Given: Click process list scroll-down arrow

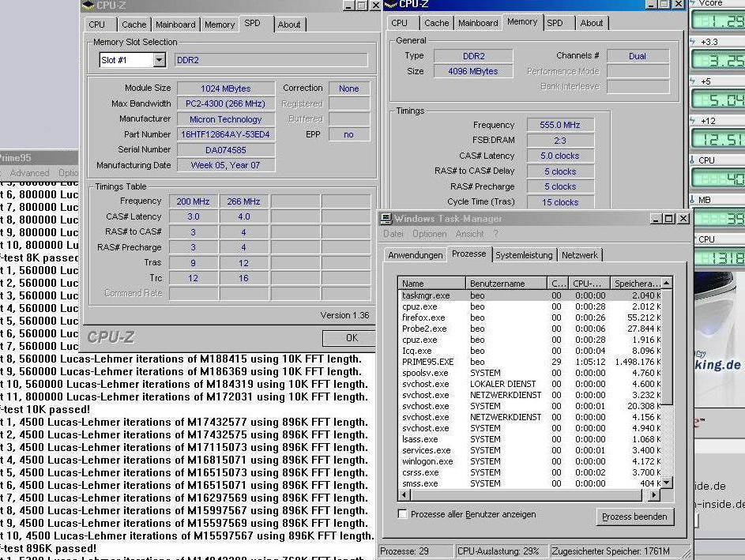Looking at the screenshot, I should coord(667,483).
